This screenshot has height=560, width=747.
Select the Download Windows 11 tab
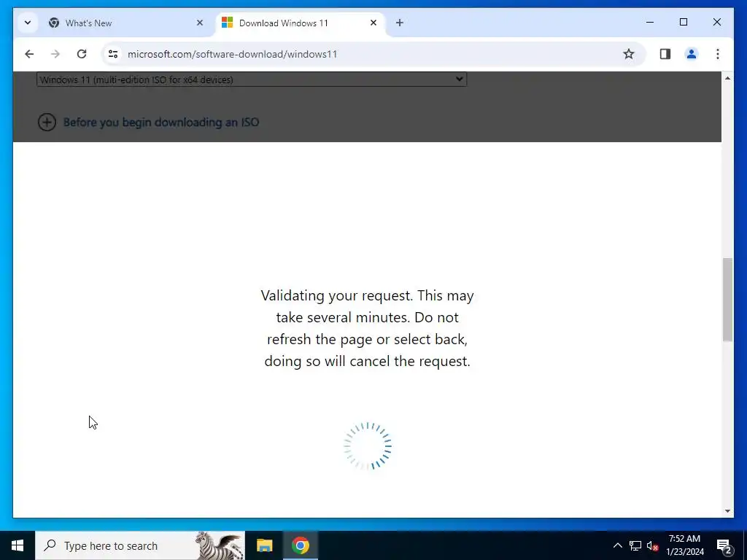click(x=300, y=23)
